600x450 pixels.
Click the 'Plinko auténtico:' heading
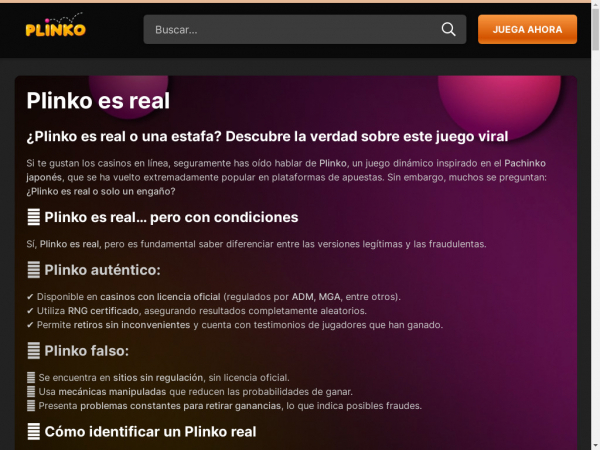click(x=94, y=270)
